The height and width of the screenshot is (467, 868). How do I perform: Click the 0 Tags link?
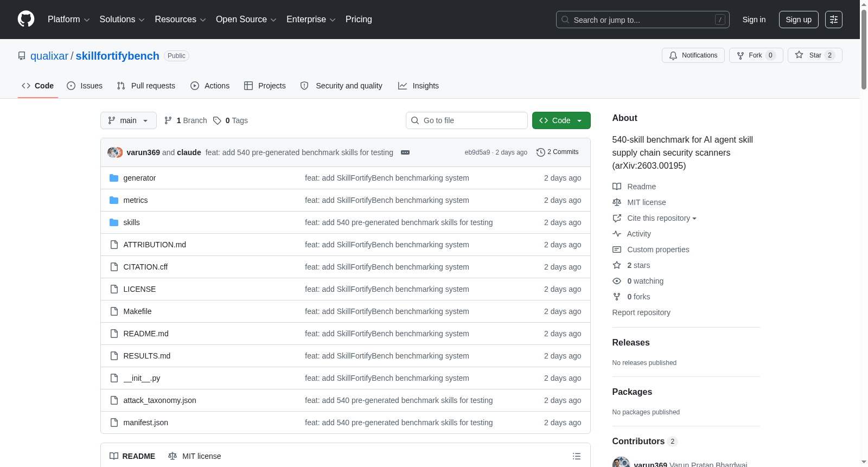231,120
